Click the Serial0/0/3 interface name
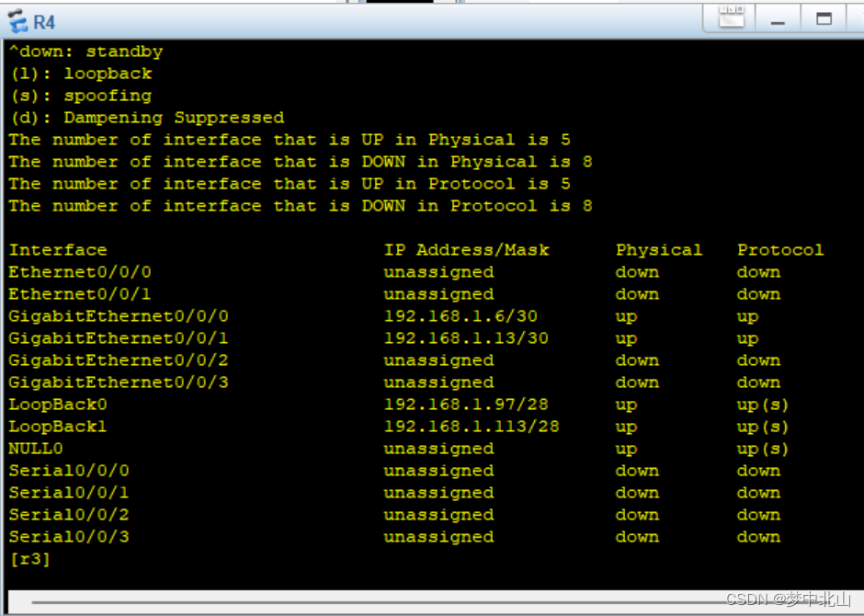This screenshot has height=616, width=864. click(x=69, y=536)
